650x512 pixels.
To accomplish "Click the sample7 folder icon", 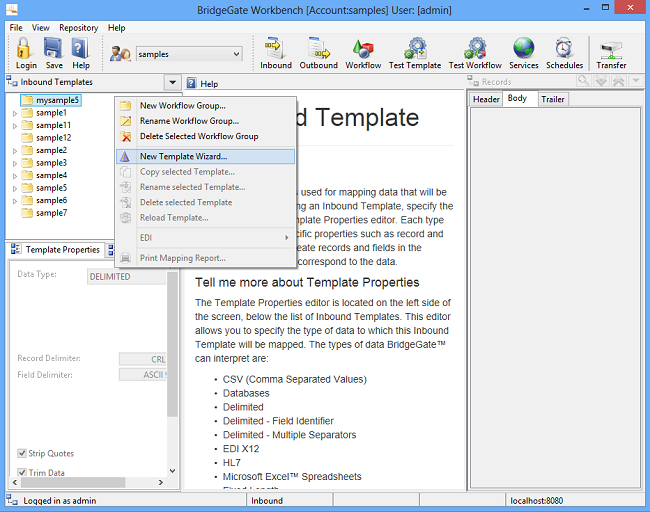I will (x=27, y=213).
